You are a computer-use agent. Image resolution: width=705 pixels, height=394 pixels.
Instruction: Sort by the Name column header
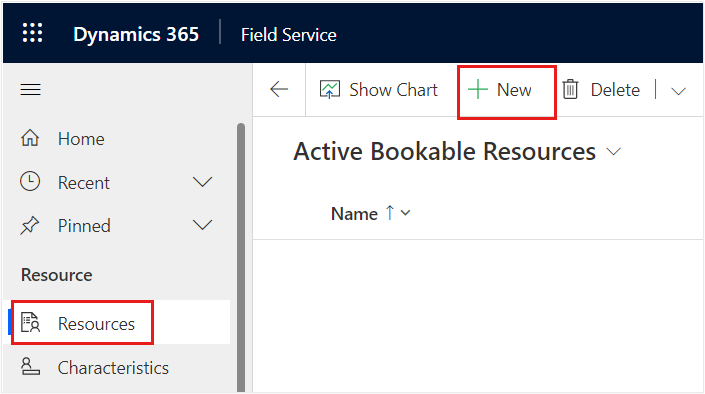coord(354,214)
